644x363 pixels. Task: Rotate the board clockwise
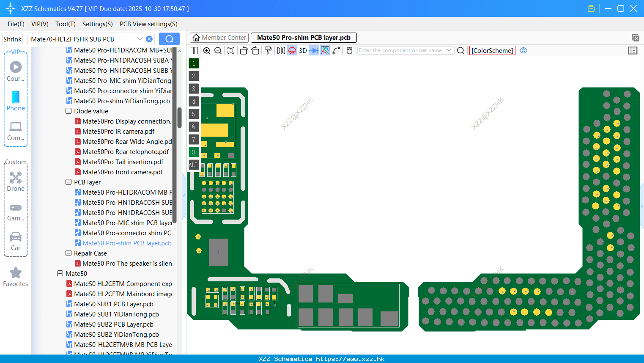pos(255,50)
